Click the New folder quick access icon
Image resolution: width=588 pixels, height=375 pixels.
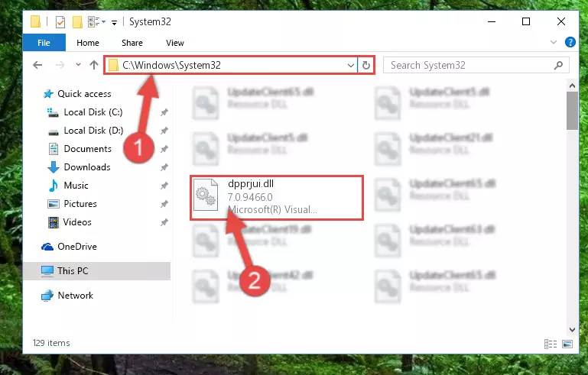[x=77, y=21]
